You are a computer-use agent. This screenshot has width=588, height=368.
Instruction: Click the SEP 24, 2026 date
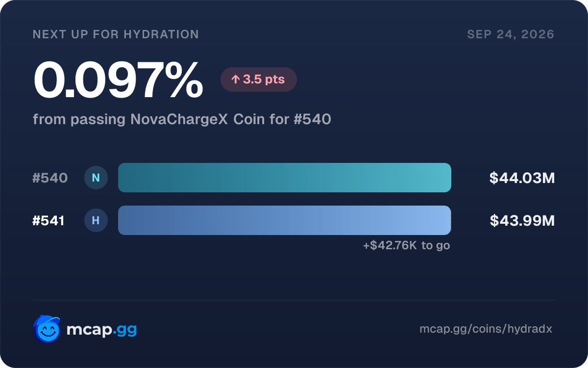(511, 34)
